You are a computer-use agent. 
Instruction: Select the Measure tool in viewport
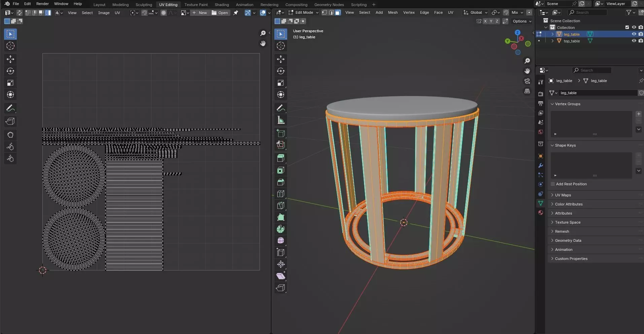tap(281, 120)
